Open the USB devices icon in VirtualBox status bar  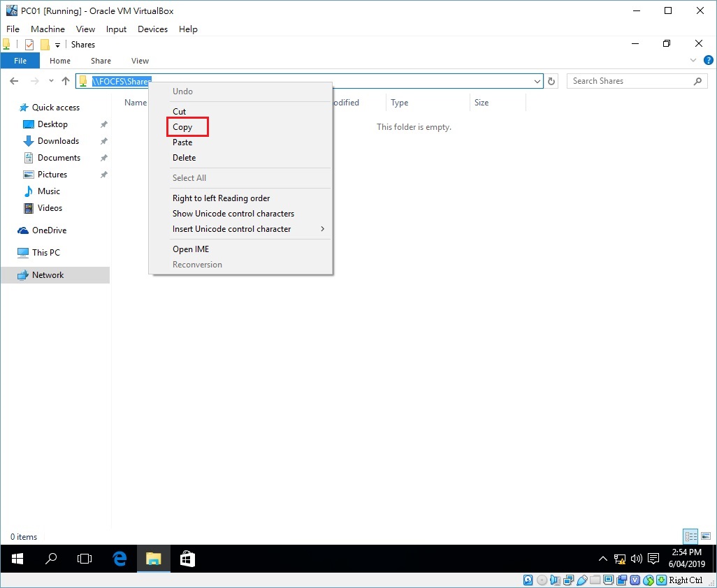click(x=581, y=580)
